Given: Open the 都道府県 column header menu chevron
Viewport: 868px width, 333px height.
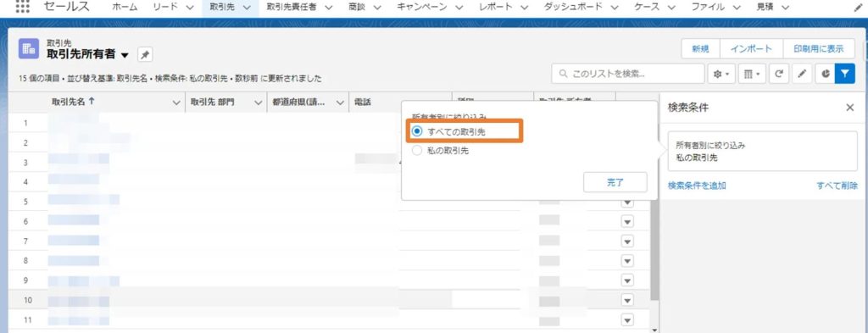Looking at the screenshot, I should click(341, 103).
